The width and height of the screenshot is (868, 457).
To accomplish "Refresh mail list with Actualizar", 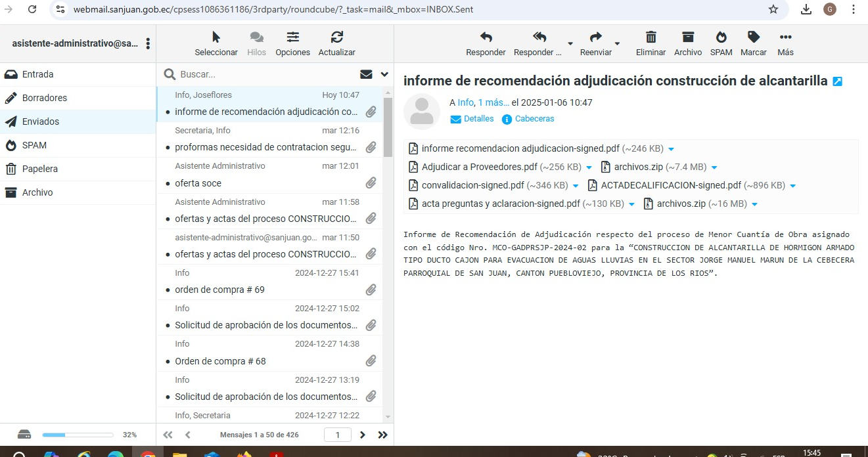I will pos(336,37).
